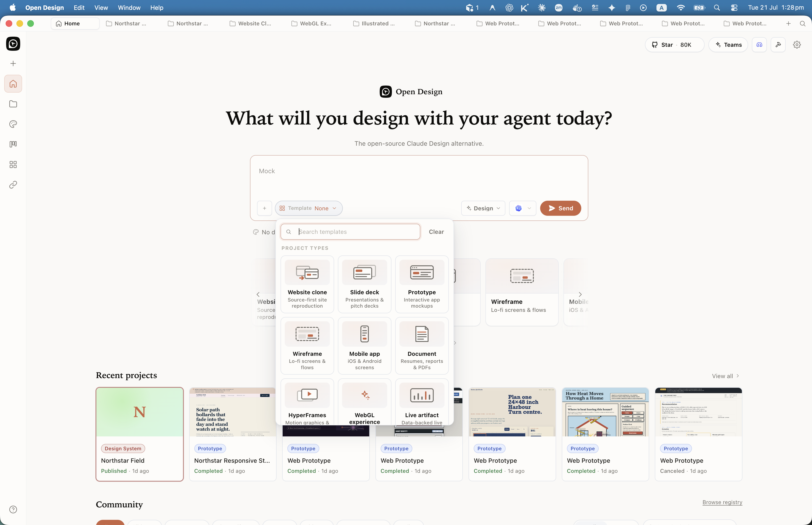This screenshot has width=812, height=525.
Task: Click the attach plus button in prompt box
Action: (264, 208)
